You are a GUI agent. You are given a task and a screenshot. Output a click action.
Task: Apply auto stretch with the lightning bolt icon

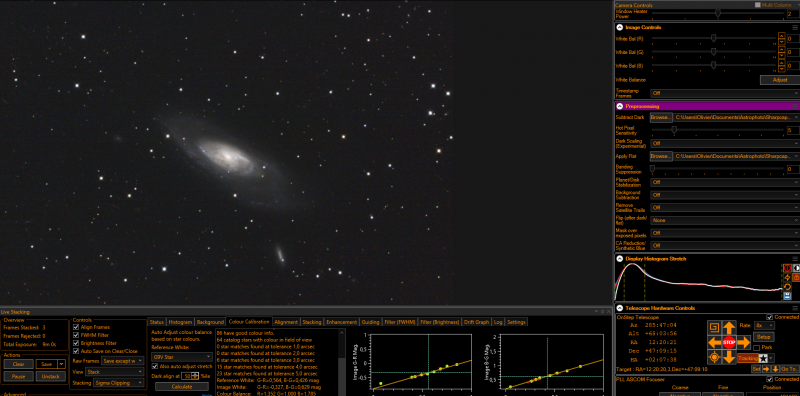click(788, 278)
